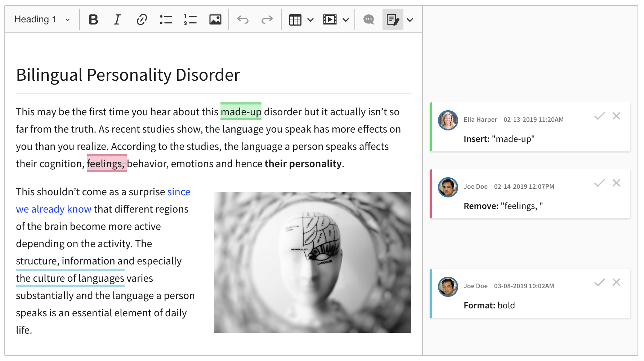Click the Ella Harper name label
This screenshot has height=361, width=644.
click(480, 120)
